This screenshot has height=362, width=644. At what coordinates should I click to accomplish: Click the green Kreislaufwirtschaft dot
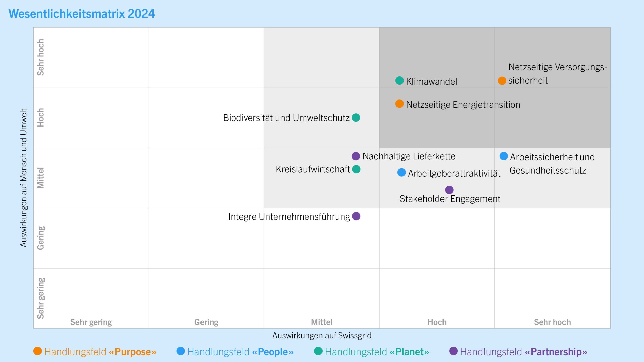click(356, 169)
